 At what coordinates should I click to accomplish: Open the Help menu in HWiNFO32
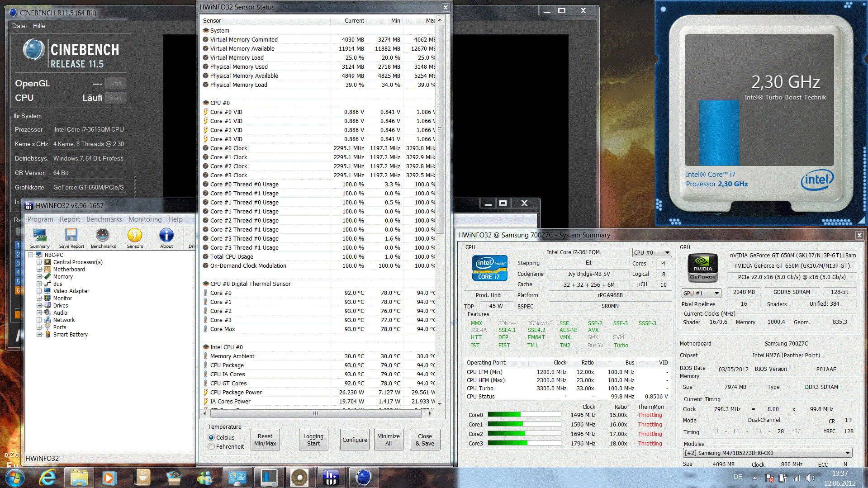pos(175,219)
